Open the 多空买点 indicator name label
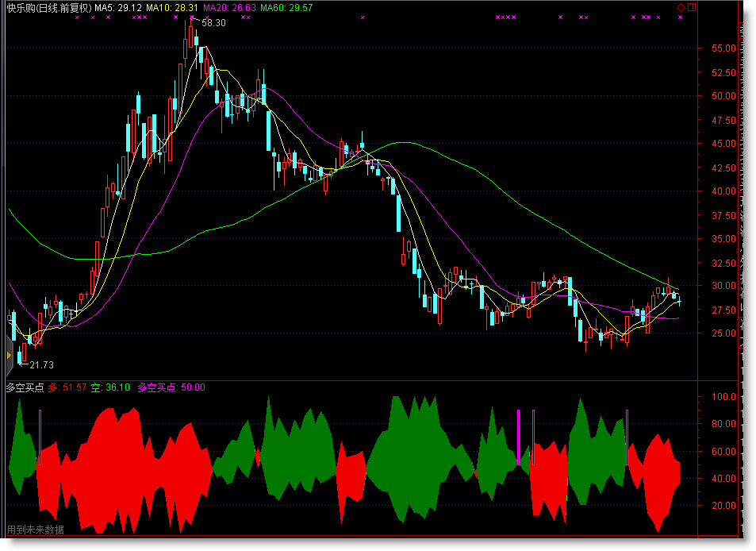 (25, 387)
